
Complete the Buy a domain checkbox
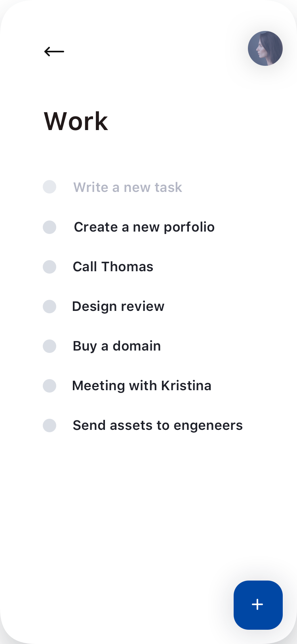click(x=49, y=346)
